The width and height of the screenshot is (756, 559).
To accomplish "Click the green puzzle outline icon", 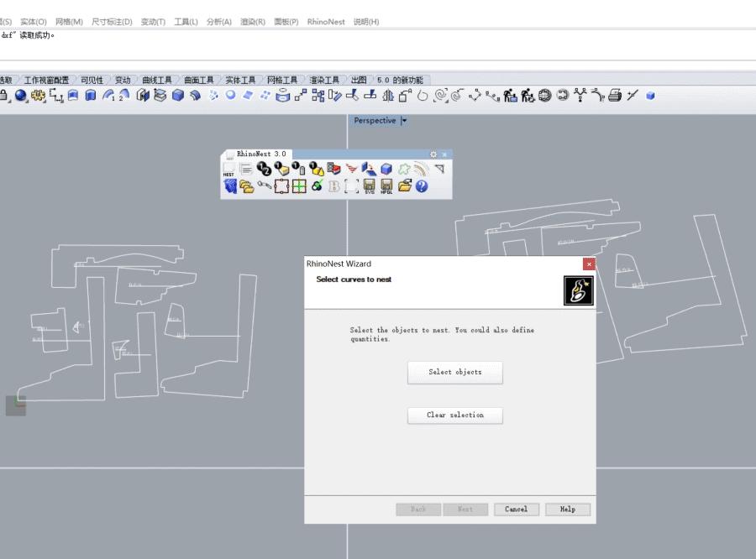I will click(x=404, y=169).
